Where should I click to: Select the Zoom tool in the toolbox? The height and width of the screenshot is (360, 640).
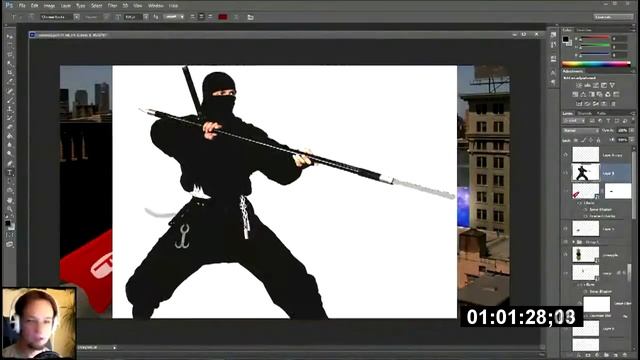coord(10,209)
